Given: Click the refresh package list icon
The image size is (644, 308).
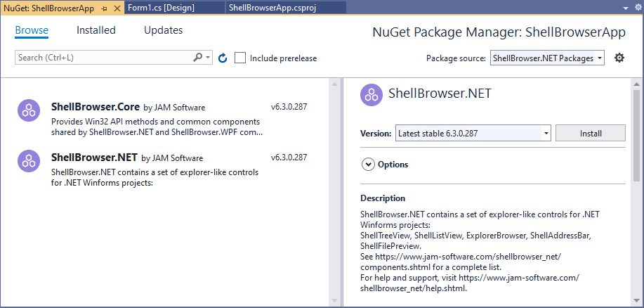Looking at the screenshot, I should click(223, 58).
